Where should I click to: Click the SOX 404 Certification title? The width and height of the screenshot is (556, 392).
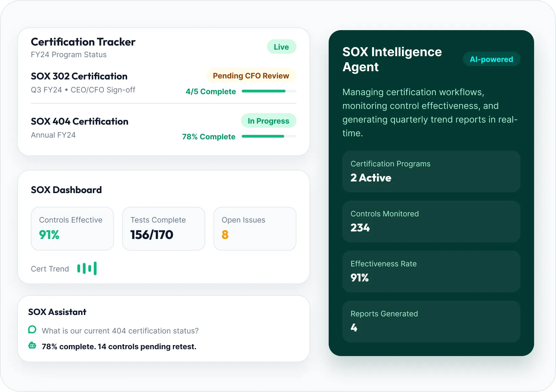click(79, 121)
